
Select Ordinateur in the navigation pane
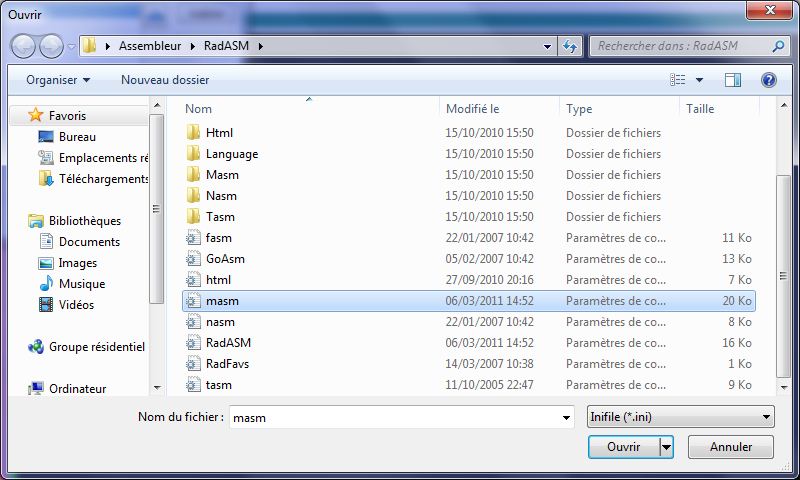point(78,389)
